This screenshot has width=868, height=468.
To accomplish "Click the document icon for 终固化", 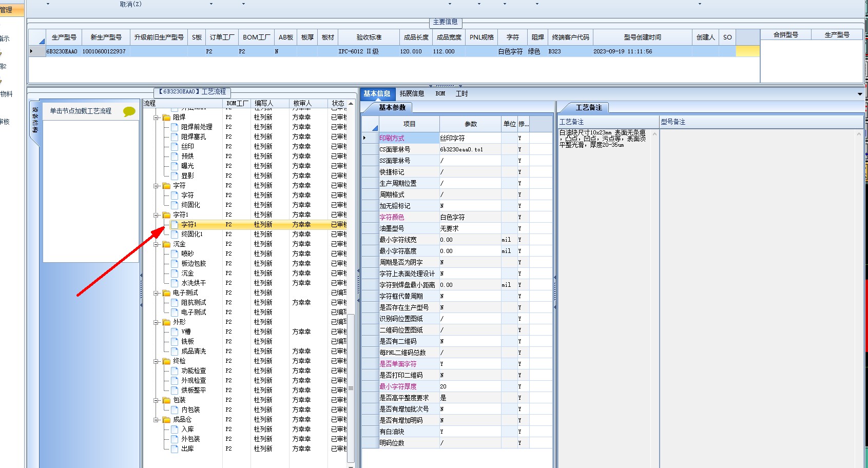I will point(175,205).
